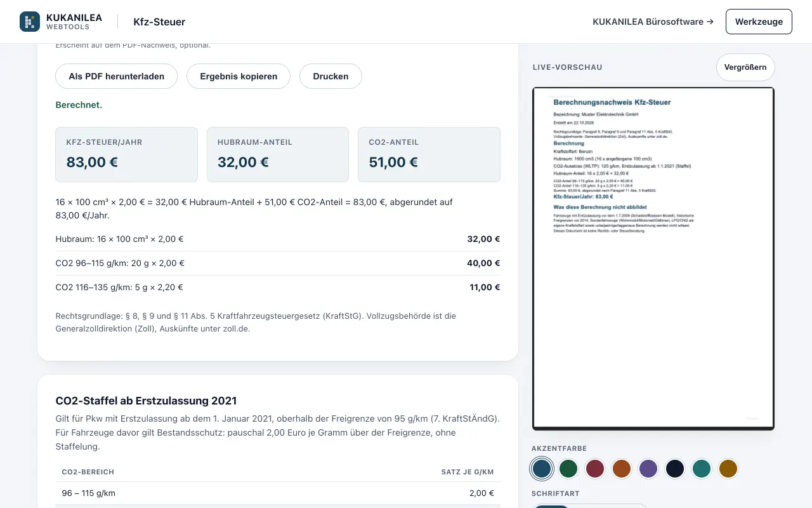
Task: Open the Werkzeuge menu button
Action: tap(759, 22)
